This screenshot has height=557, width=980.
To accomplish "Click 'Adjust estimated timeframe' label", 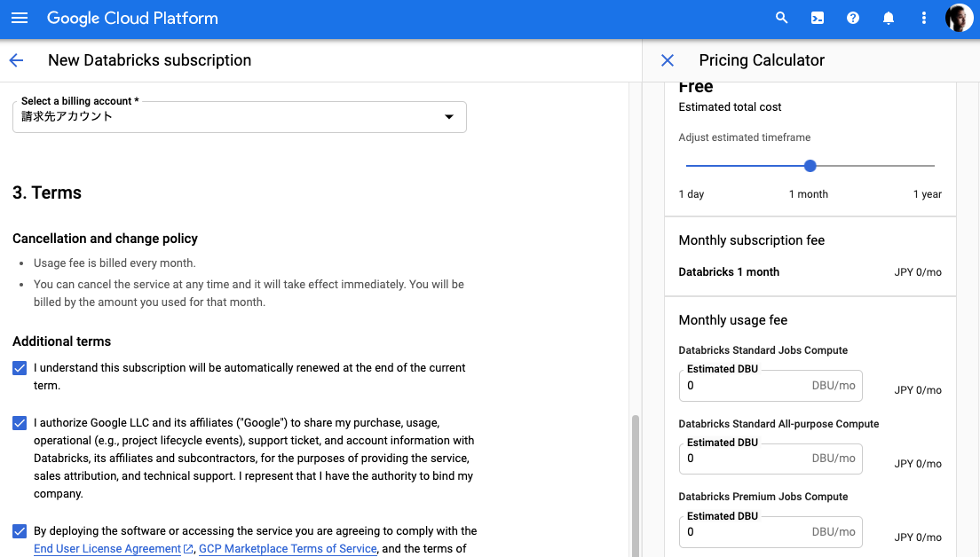I will point(745,137).
